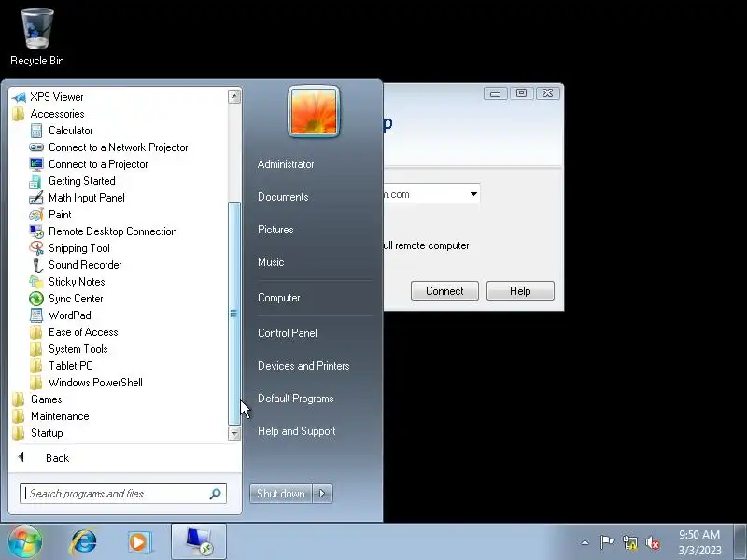Expand the Windows PowerShell folder
Image resolution: width=747 pixels, height=560 pixels.
(x=87, y=383)
